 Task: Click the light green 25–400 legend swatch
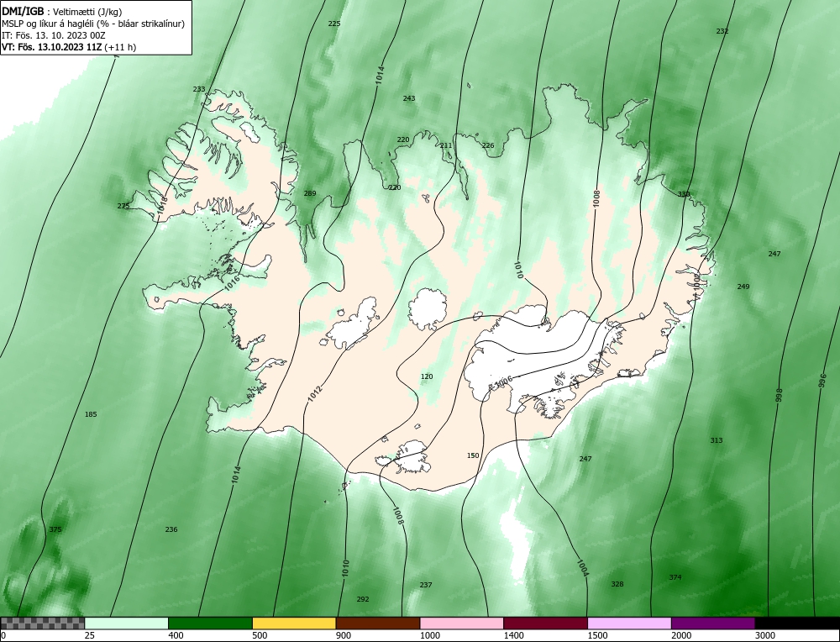(127, 624)
